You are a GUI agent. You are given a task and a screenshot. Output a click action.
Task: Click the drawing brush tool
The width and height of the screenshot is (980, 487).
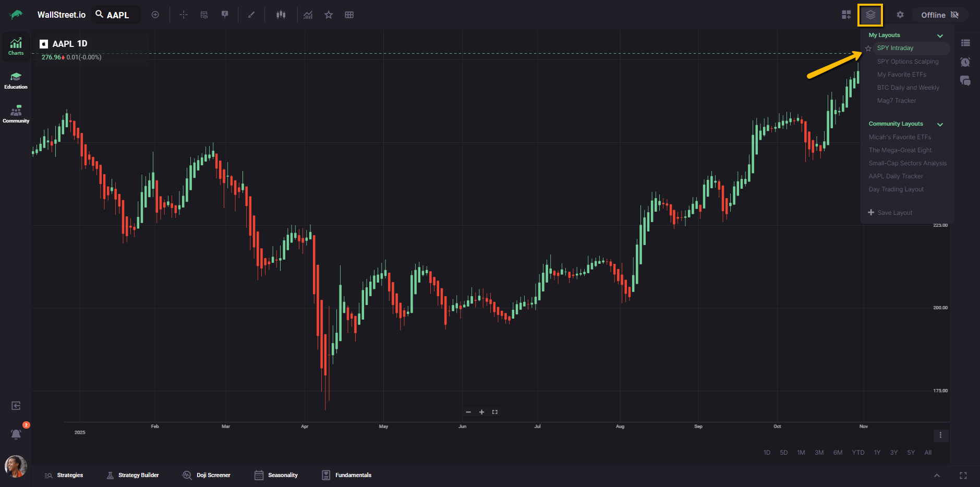coord(251,15)
